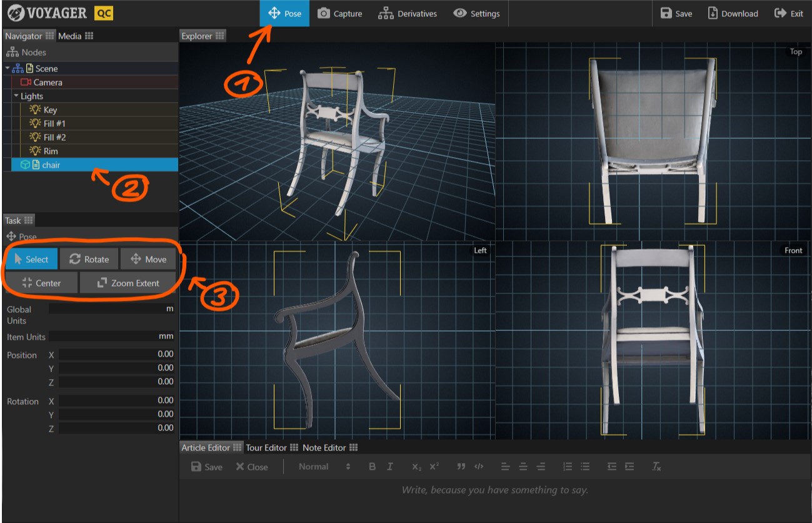This screenshot has height=523, width=812.
Task: Click the Position X value field
Action: [116, 354]
